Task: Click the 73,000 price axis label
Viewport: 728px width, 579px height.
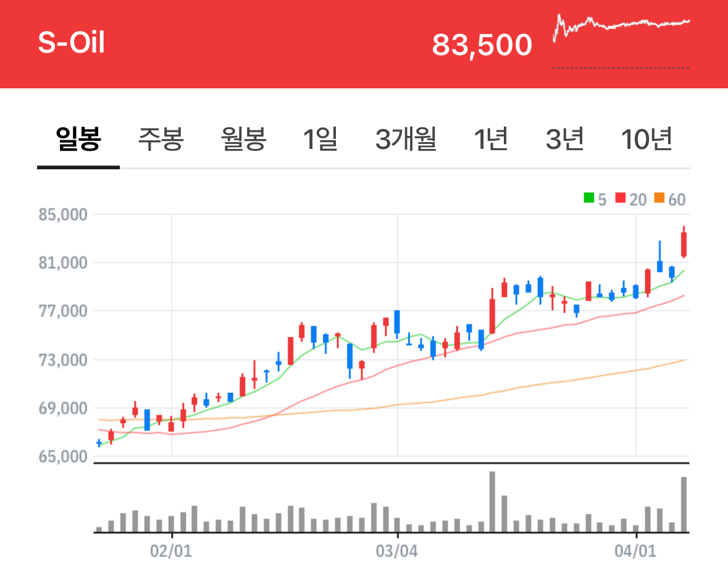Action: coord(63,360)
